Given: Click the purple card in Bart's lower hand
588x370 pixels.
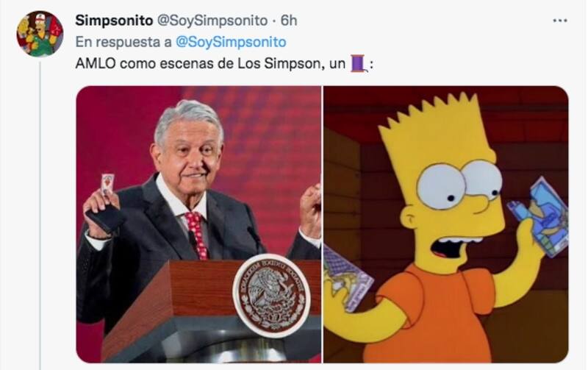Looking at the screenshot, I should pyautogui.click(x=346, y=279).
